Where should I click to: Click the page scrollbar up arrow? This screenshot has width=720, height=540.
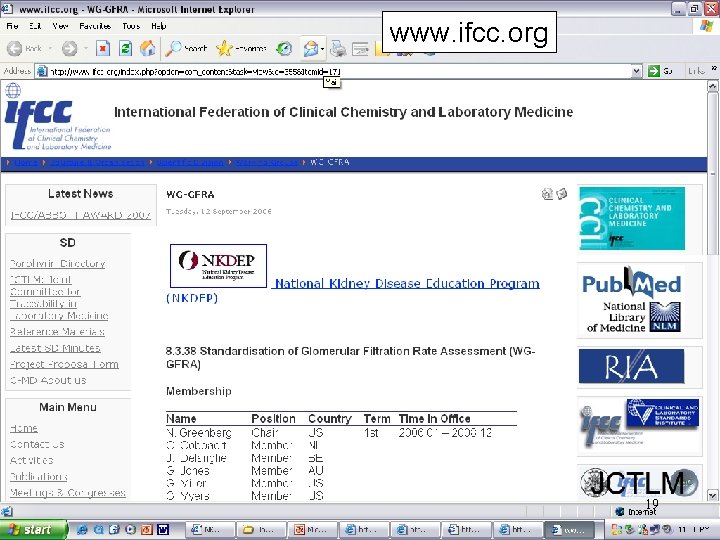713,86
